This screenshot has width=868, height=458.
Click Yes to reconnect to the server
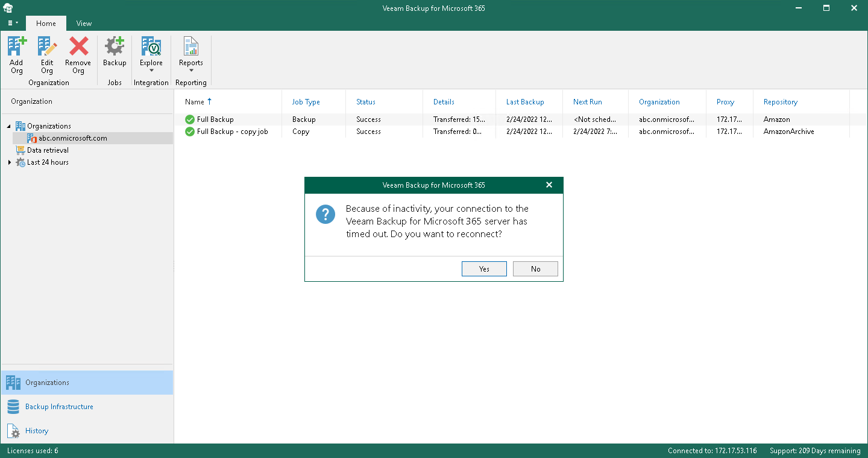tap(484, 269)
